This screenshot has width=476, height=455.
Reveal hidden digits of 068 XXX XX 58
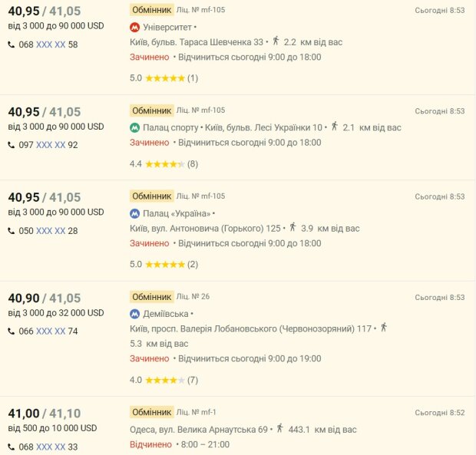point(51,45)
